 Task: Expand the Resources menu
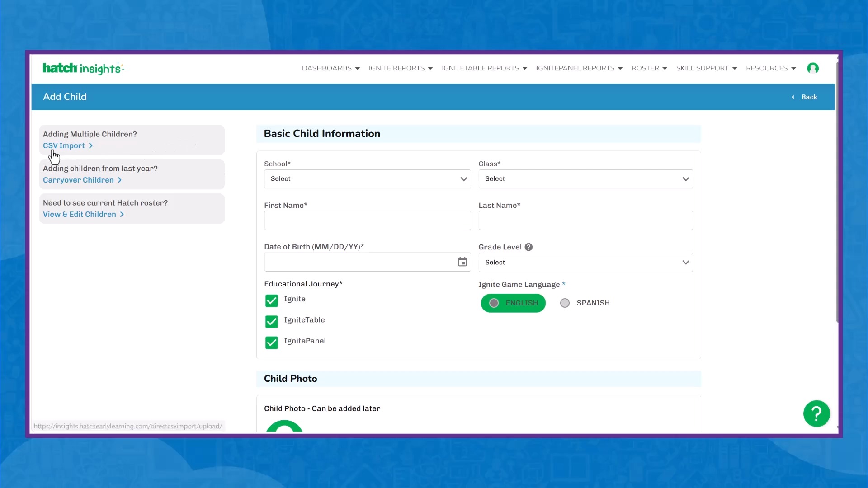771,68
